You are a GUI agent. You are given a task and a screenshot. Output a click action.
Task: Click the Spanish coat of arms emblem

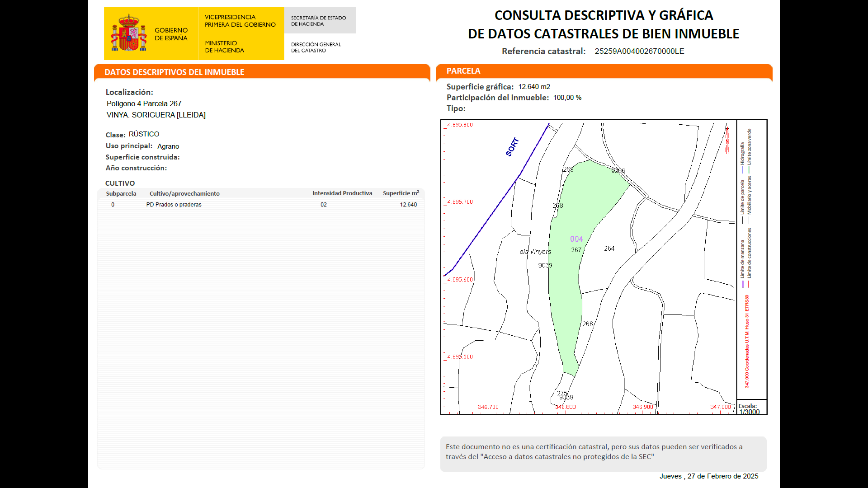pyautogui.click(x=129, y=33)
